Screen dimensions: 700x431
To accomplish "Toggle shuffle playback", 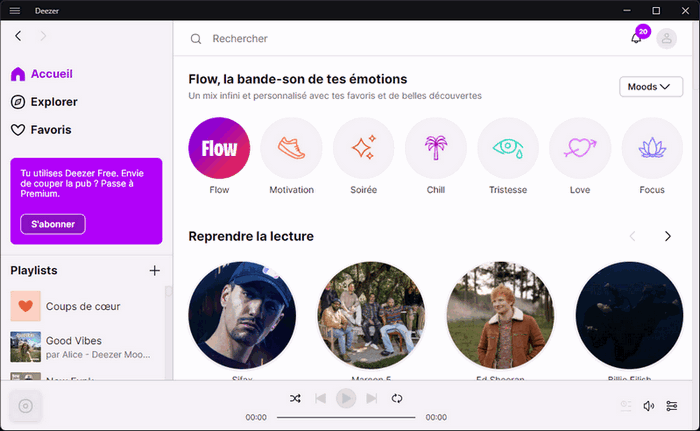I will pos(295,398).
